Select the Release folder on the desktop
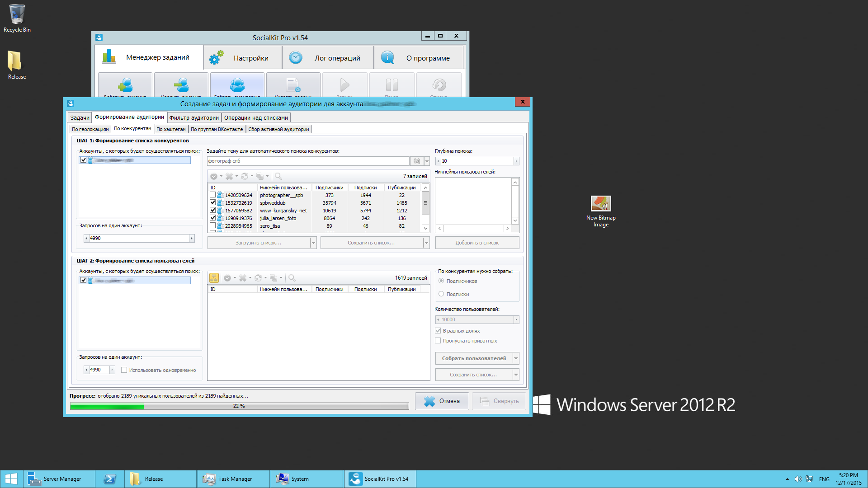 click(x=17, y=65)
